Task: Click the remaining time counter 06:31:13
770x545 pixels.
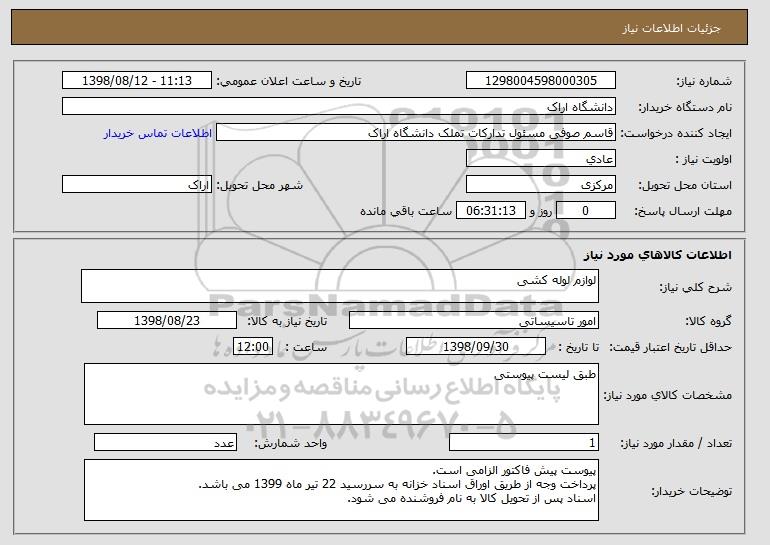Action: [x=491, y=211]
